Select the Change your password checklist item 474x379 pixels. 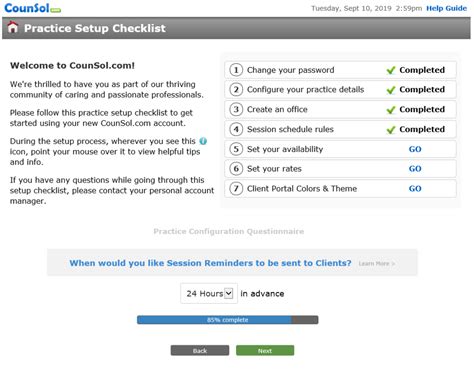(x=340, y=70)
